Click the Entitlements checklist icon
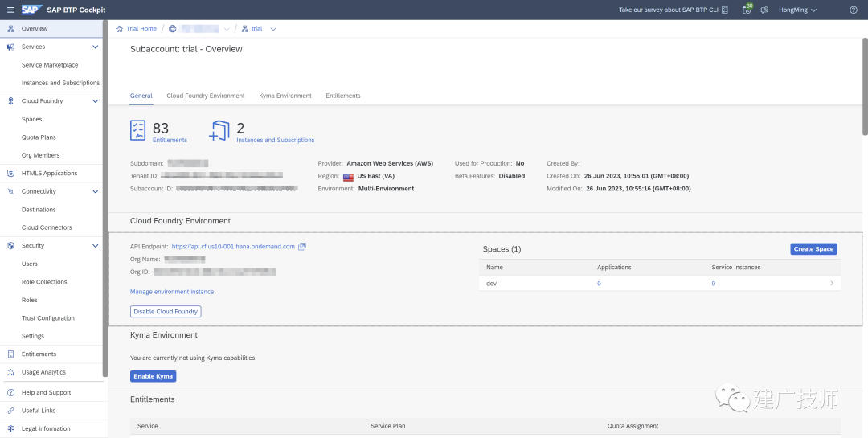 point(138,130)
